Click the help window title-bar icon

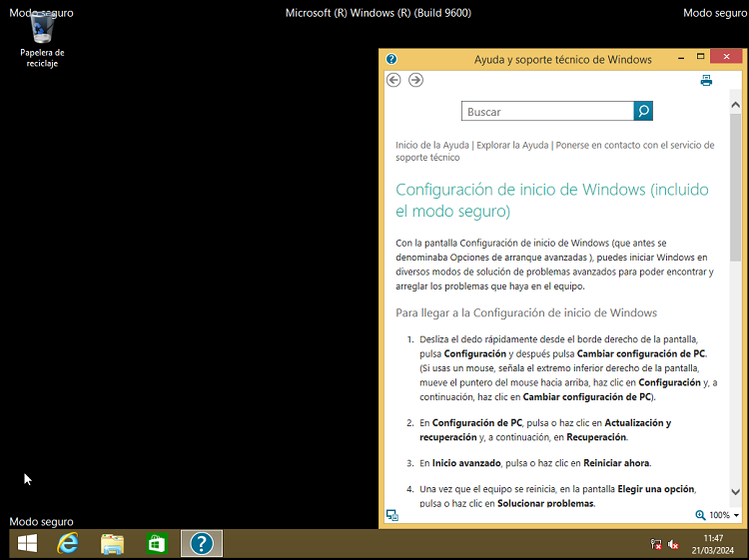(391, 59)
